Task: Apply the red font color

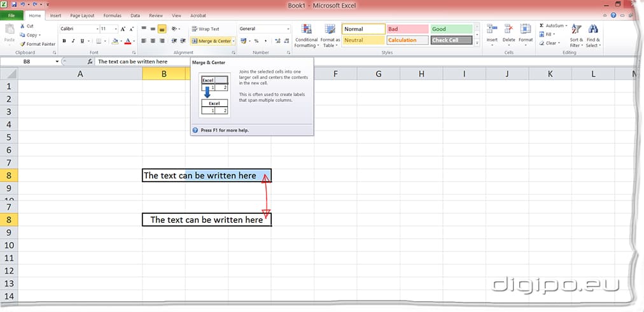Action: [x=128, y=41]
